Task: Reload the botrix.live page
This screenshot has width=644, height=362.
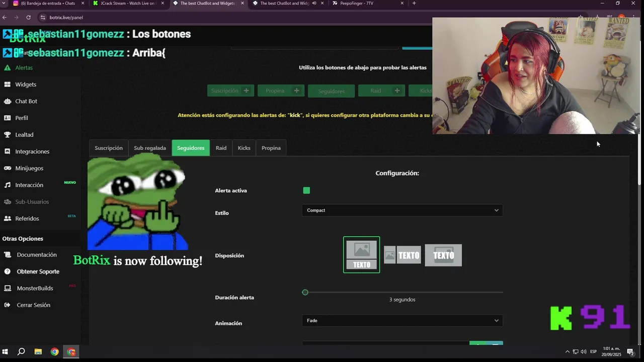Action: (28, 17)
